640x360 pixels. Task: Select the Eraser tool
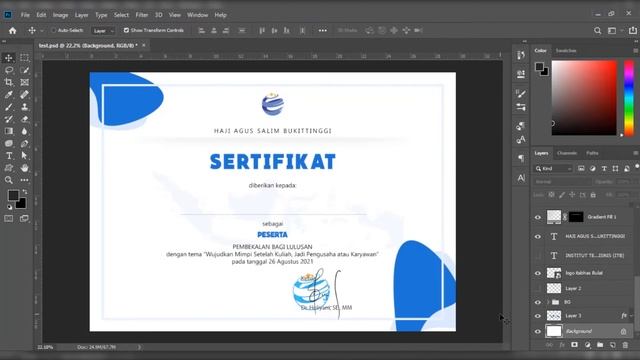24,119
